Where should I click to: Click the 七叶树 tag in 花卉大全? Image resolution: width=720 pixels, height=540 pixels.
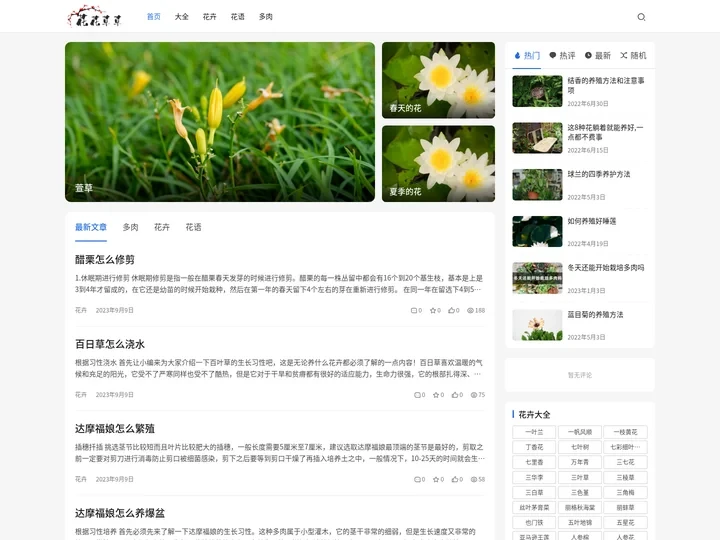(x=580, y=447)
